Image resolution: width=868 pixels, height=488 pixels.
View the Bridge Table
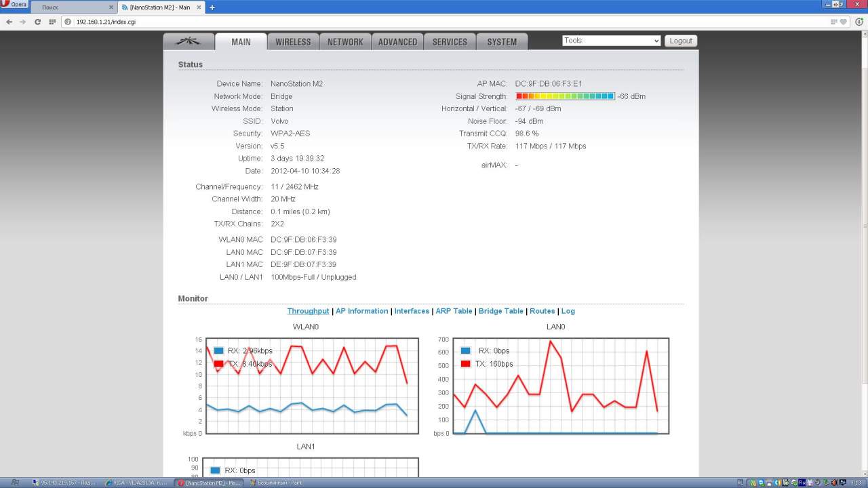point(501,311)
